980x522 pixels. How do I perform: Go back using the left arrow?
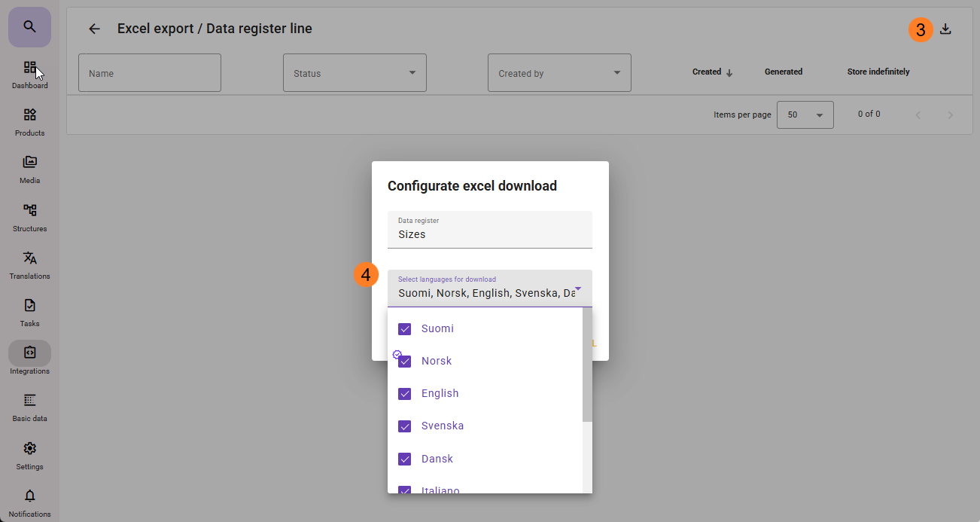(94, 29)
